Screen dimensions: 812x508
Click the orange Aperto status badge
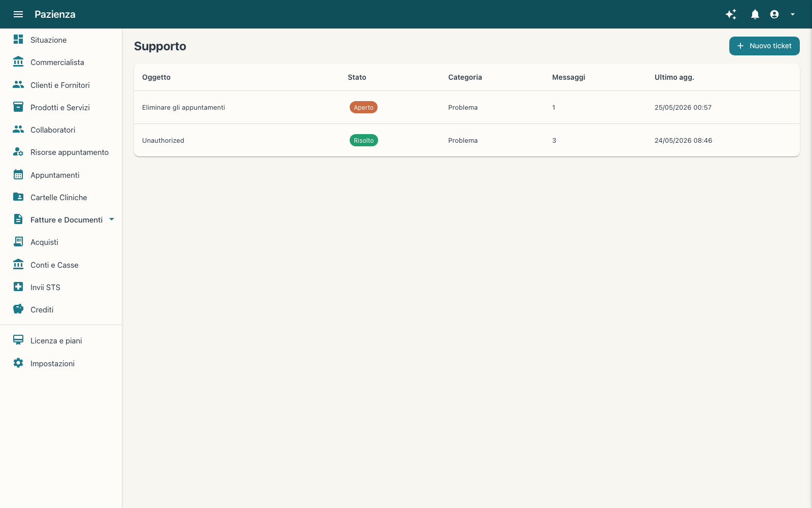(363, 107)
